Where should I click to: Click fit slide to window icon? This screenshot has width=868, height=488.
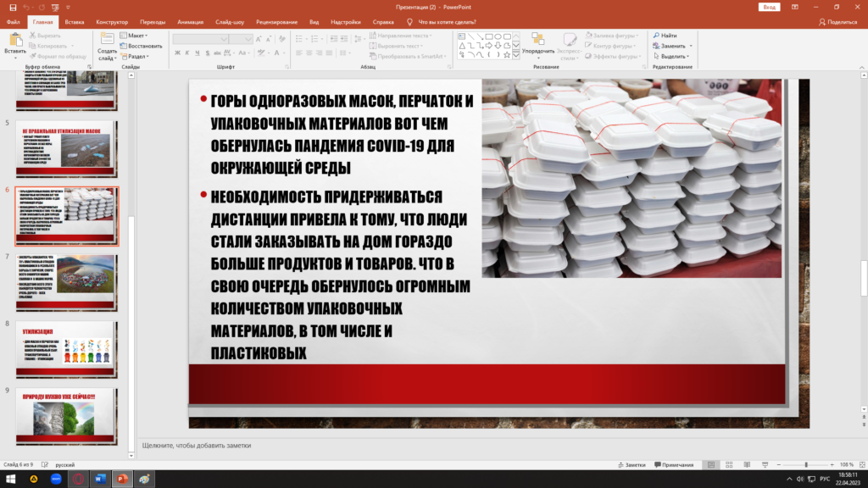(862, 465)
